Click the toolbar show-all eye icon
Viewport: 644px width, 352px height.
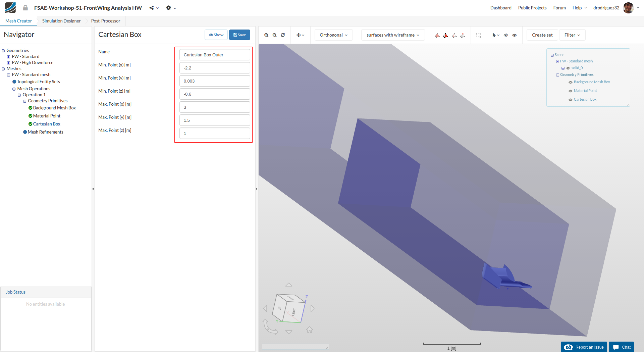pos(515,35)
